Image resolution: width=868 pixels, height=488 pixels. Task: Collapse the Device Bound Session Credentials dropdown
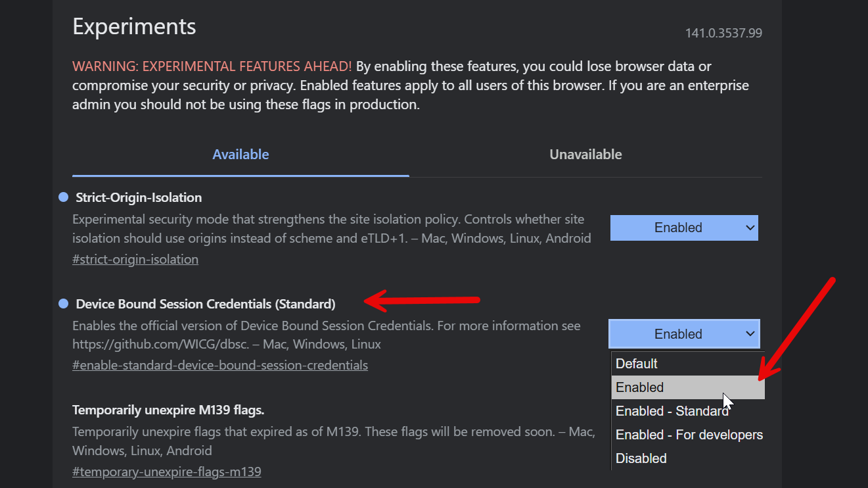(x=684, y=334)
